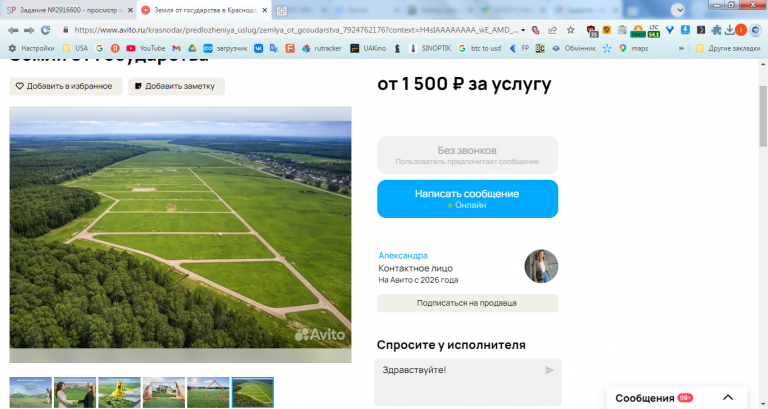Screen dimensions: 768x409
Task: Click Добавить заметку button
Action: 176,86
